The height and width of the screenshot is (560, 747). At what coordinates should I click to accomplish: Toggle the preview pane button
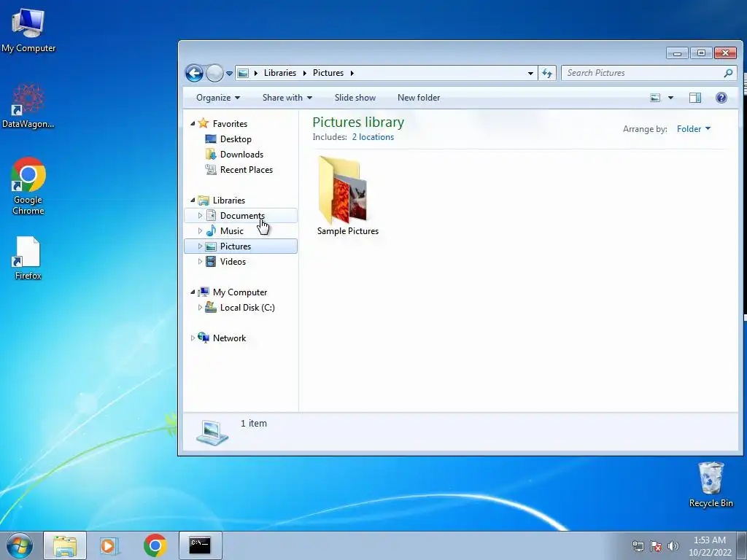pos(695,98)
